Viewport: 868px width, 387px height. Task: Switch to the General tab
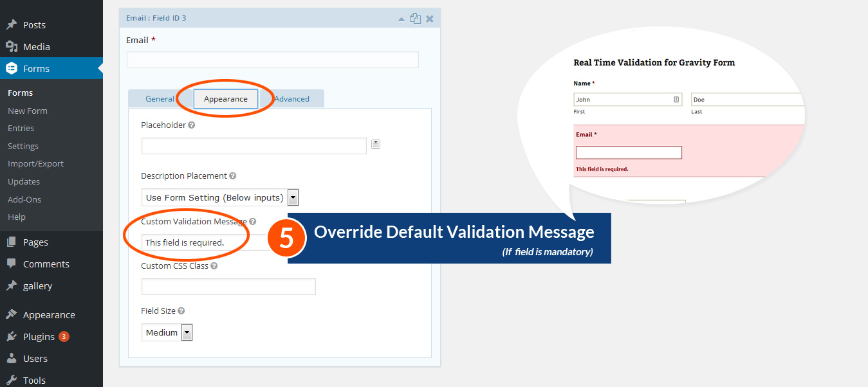pos(160,99)
